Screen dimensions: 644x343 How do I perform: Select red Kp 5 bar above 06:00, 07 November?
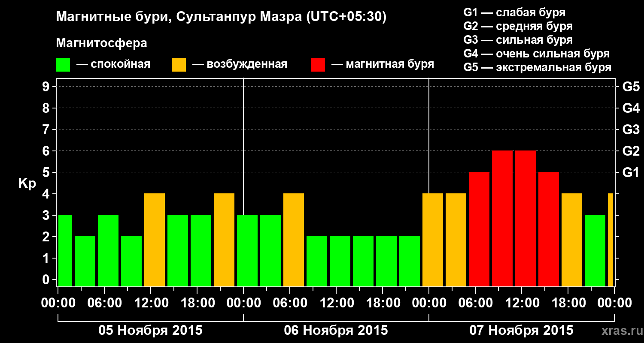click(479, 229)
